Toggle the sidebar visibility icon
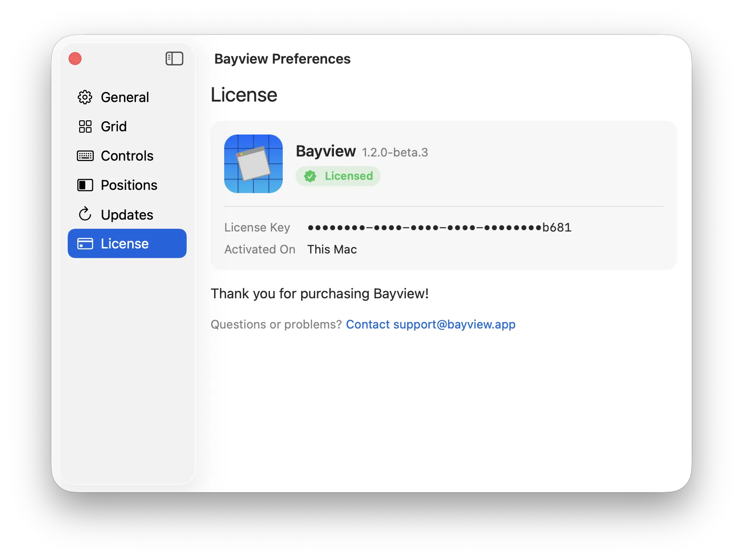The width and height of the screenshot is (743, 560). tap(174, 59)
